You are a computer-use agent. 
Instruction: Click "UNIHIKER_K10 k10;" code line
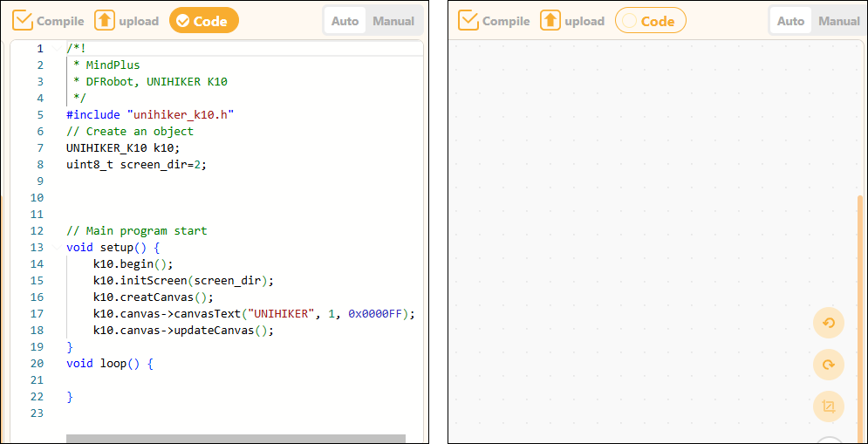123,147
